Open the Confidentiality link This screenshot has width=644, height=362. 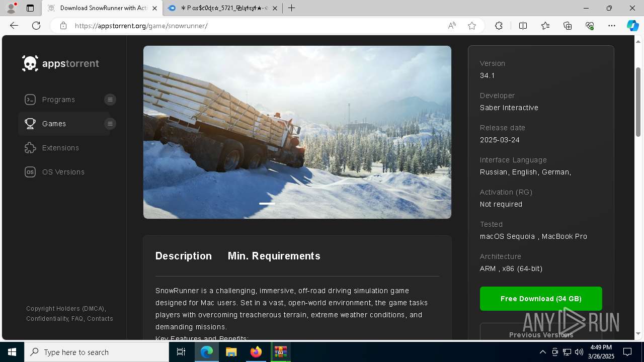pyautogui.click(x=47, y=319)
